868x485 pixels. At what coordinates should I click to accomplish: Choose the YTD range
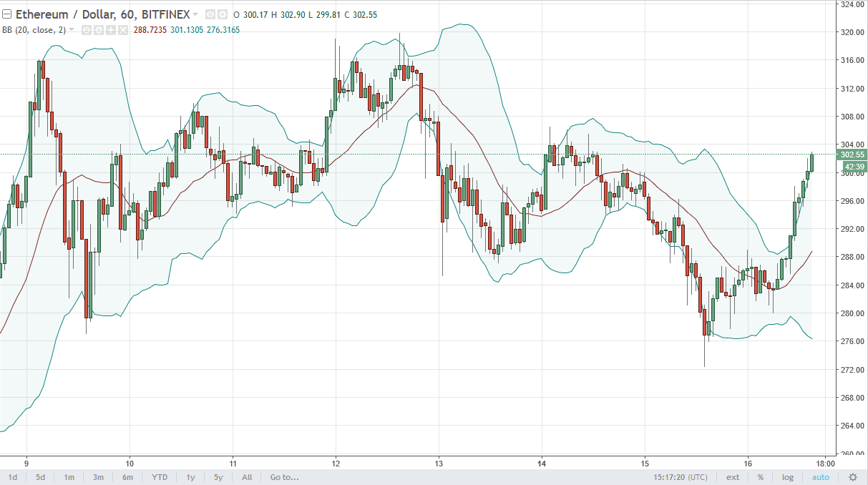(159, 477)
